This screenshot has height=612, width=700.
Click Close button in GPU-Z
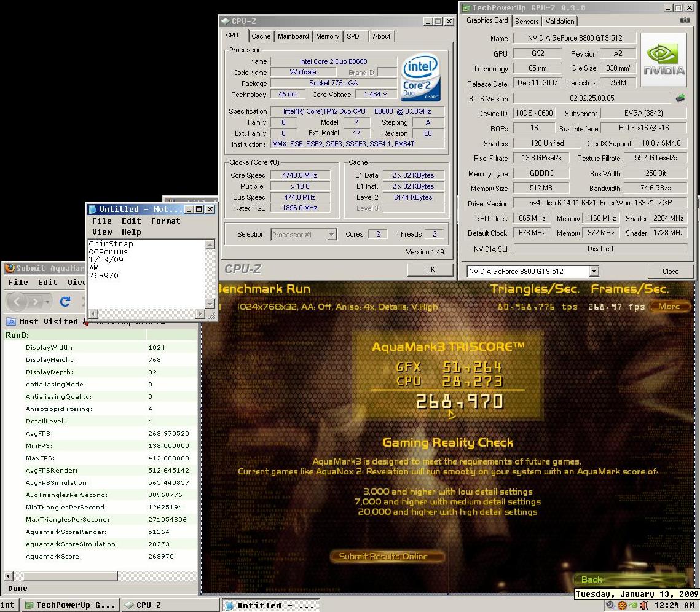pos(670,272)
